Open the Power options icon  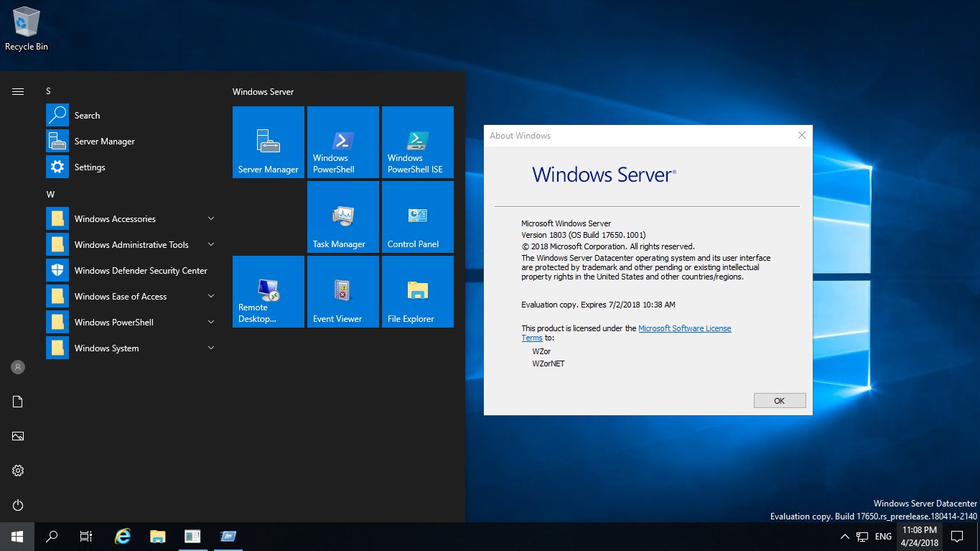click(17, 505)
